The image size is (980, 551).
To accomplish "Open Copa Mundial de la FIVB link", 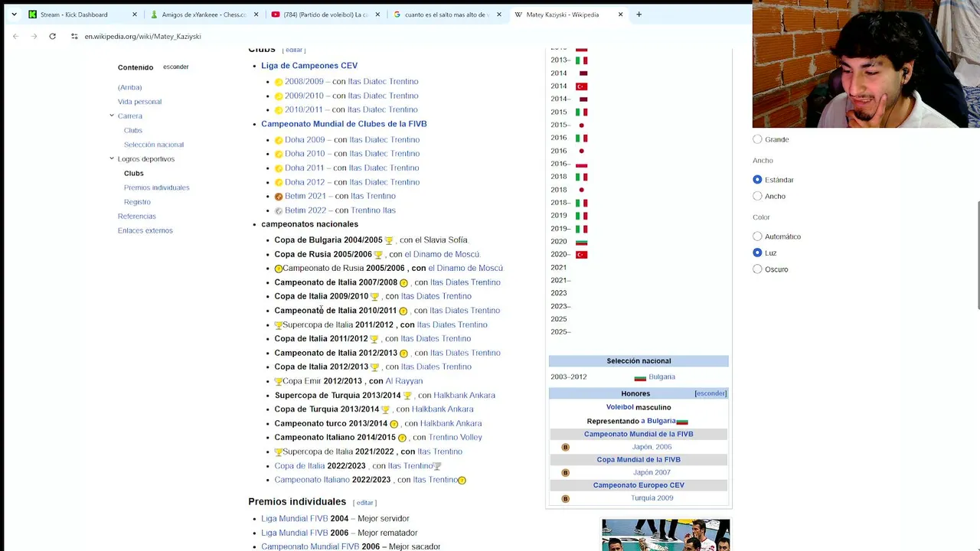I will point(639,460).
